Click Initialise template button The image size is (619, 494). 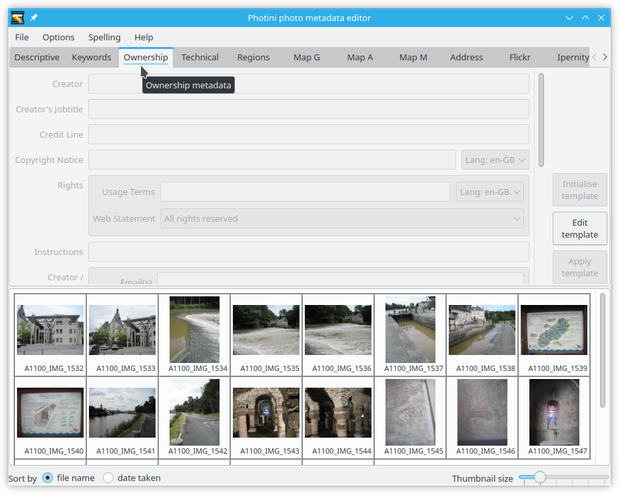(580, 190)
